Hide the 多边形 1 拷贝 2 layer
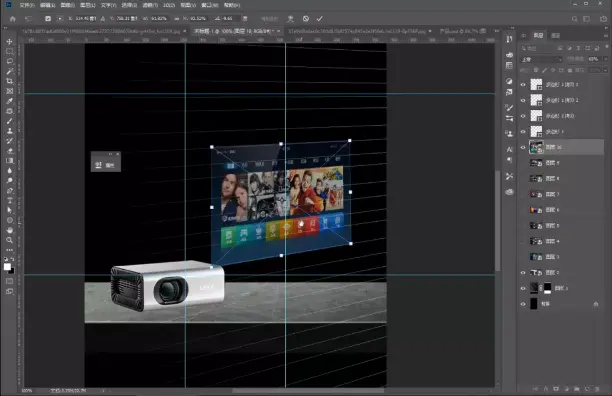This screenshot has width=612, height=396. [x=523, y=100]
